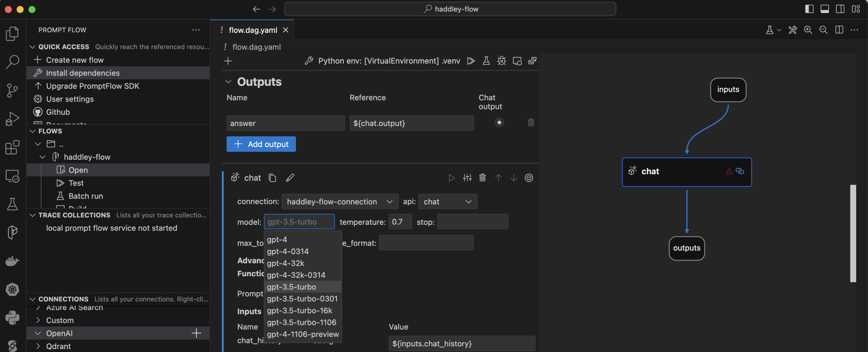Delete the answer output row

tap(531, 123)
